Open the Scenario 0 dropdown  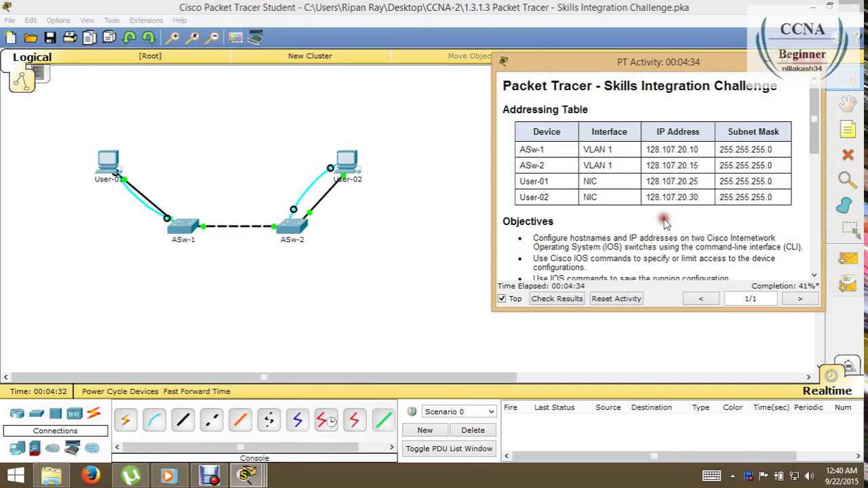pyautogui.click(x=459, y=411)
